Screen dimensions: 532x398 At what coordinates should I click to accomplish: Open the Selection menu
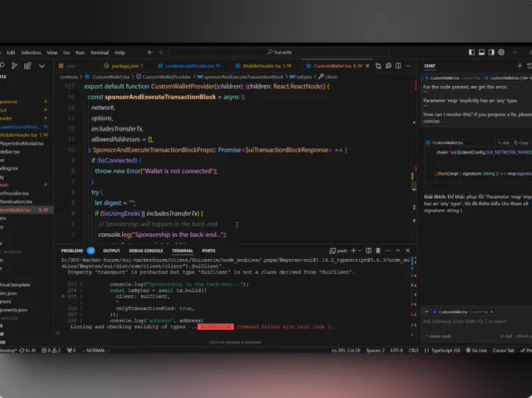point(31,52)
